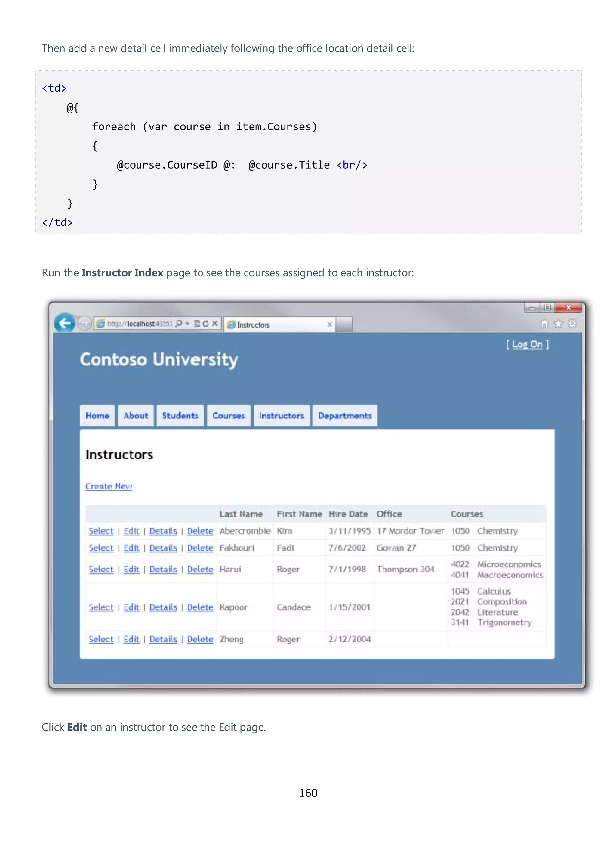Open the Home menu tab
The height and width of the screenshot is (860, 616).
pos(97,416)
